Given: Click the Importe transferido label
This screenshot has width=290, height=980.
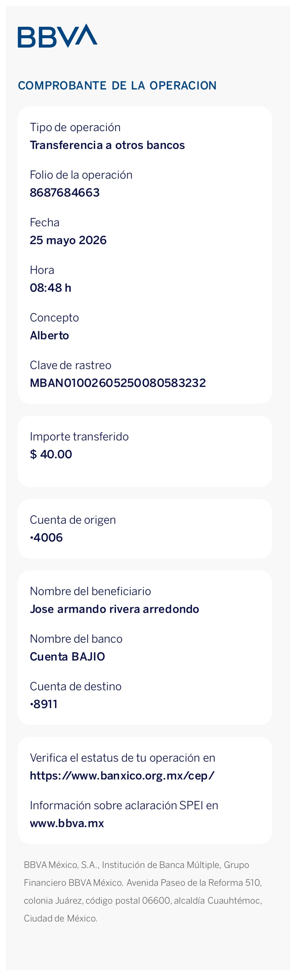Looking at the screenshot, I should 79,436.
